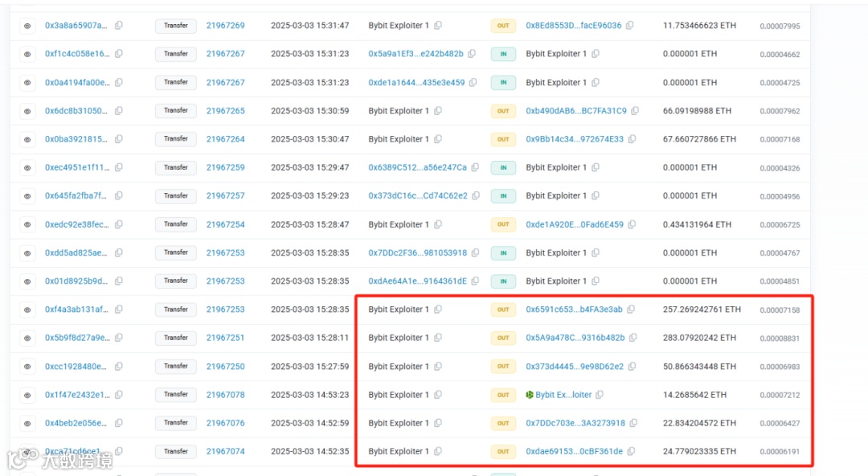Open preview eye icon for transaction 0xedc92e38fec
The height and width of the screenshot is (476, 868).
[x=27, y=224]
